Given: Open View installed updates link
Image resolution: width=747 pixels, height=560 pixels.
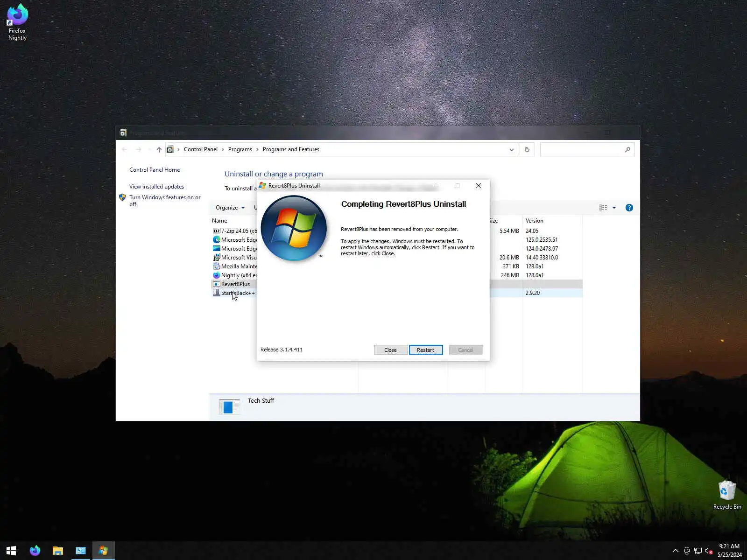Looking at the screenshot, I should click(156, 187).
